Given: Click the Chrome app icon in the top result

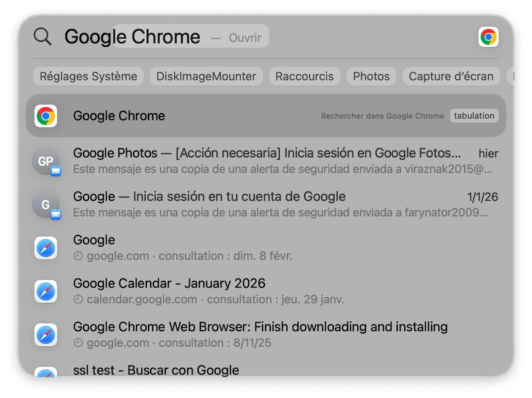Looking at the screenshot, I should coord(46,116).
